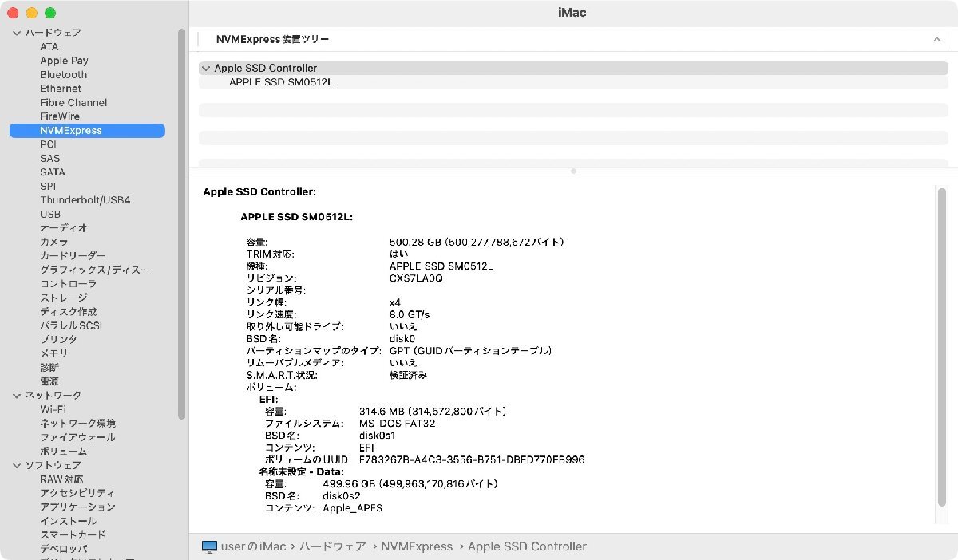Collapse the ネットワーク section chevron
The height and width of the screenshot is (560, 958).
pyautogui.click(x=16, y=396)
